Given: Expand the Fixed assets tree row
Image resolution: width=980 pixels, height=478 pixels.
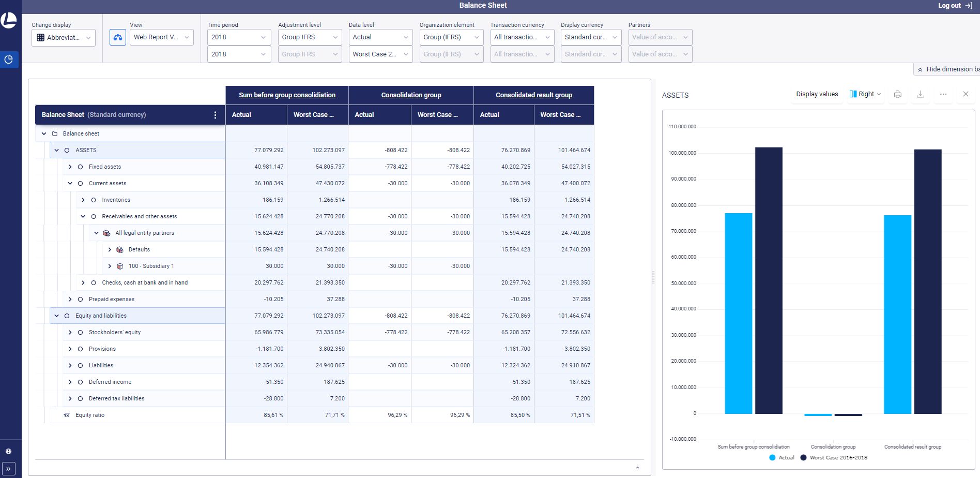Looking at the screenshot, I should (70, 167).
